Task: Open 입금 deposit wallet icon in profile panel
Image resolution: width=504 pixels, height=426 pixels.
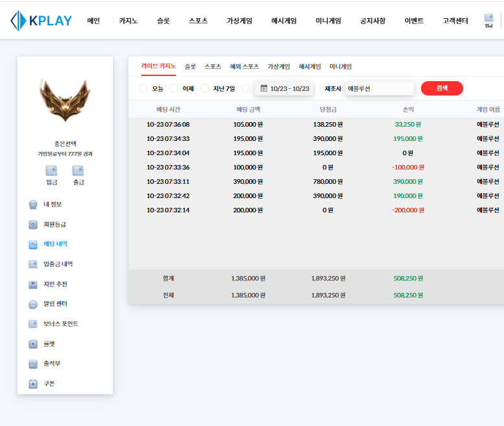Action: [x=51, y=171]
